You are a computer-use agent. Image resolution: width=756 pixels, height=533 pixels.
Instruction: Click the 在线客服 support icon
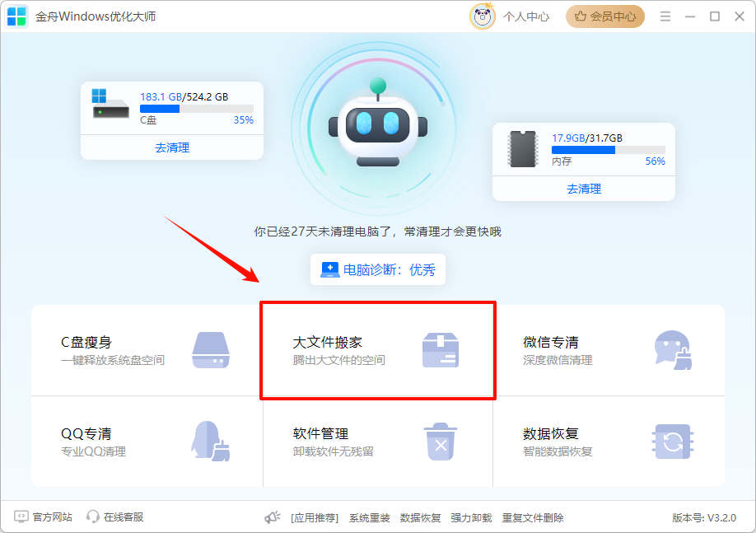(x=94, y=517)
